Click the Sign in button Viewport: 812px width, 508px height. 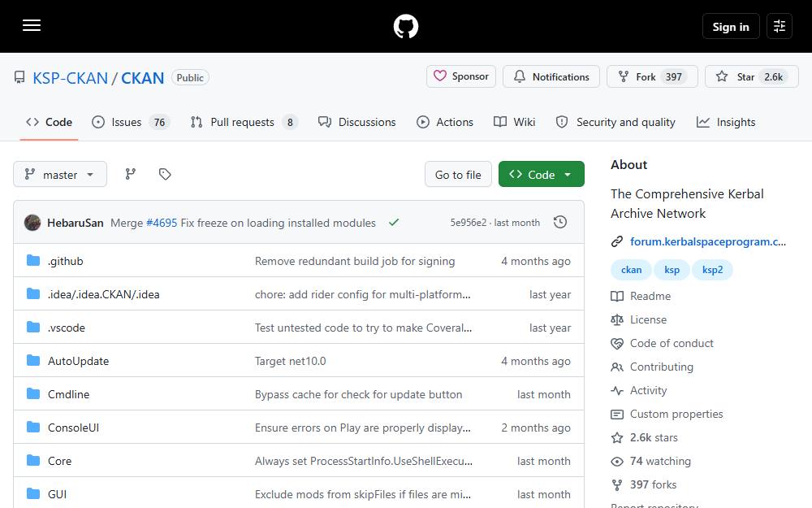731,27
